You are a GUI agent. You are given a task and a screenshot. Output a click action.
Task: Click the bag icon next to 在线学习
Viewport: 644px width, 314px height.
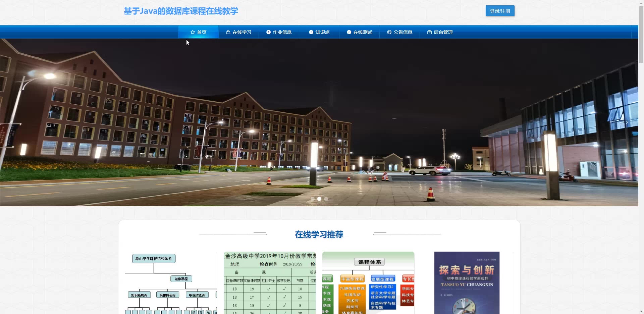point(228,32)
